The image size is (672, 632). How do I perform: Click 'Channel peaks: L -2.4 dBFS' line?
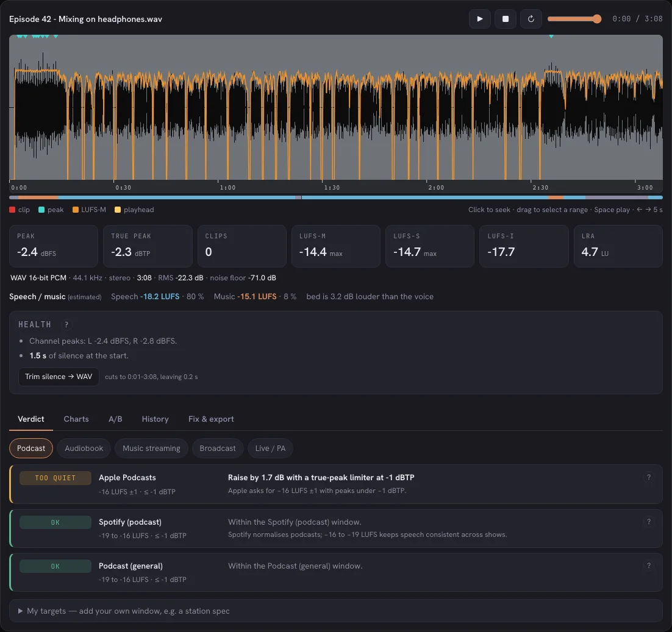103,341
